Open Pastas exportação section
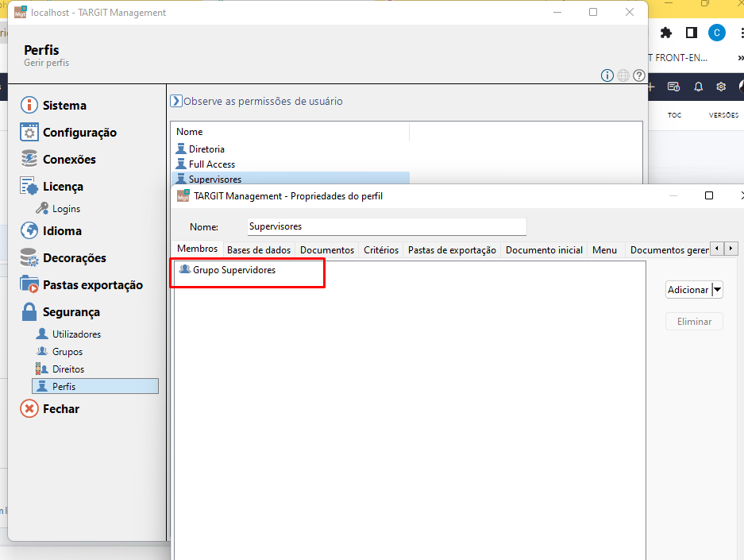Image resolution: width=744 pixels, height=560 pixels. 82,285
